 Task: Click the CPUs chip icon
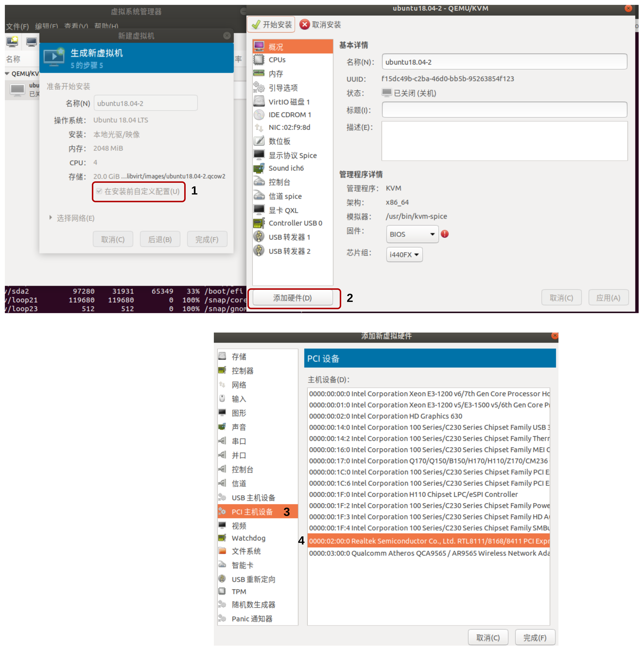coord(259,60)
